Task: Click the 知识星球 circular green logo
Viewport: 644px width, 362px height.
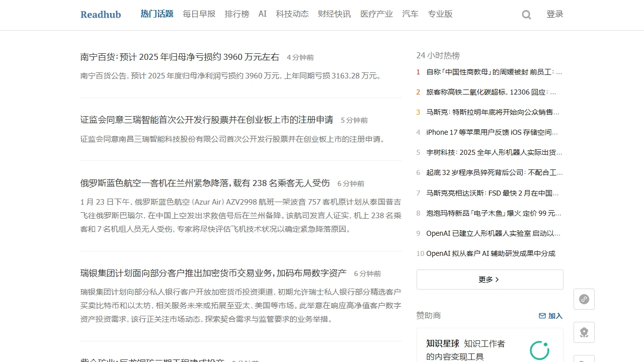Action: click(539, 350)
